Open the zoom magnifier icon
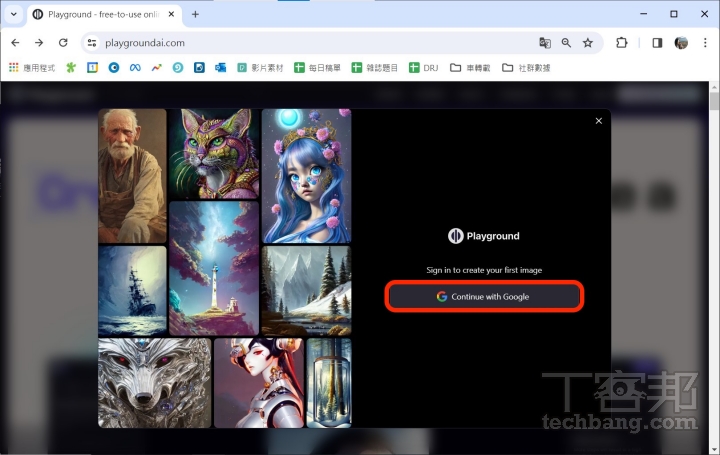The image size is (720, 455). (566, 43)
